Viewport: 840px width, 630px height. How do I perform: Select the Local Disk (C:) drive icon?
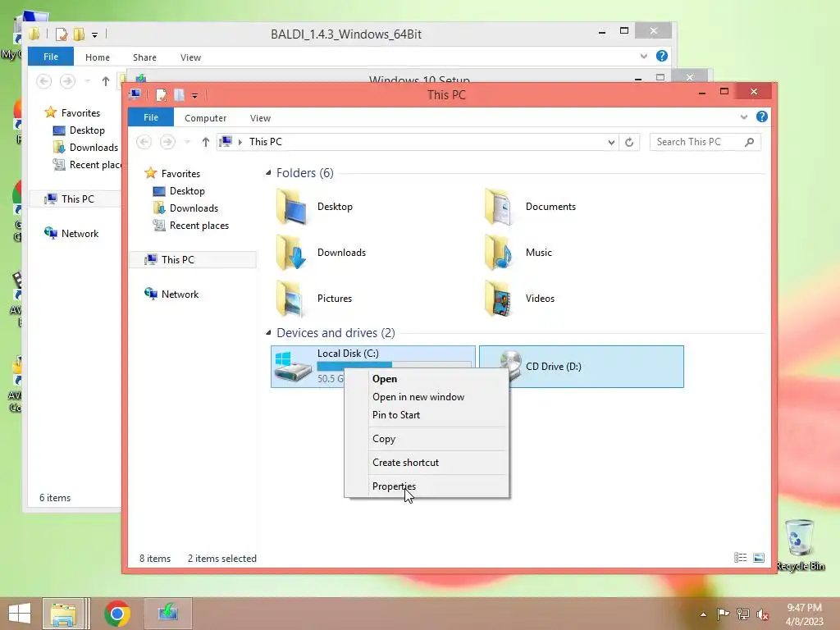click(x=293, y=365)
